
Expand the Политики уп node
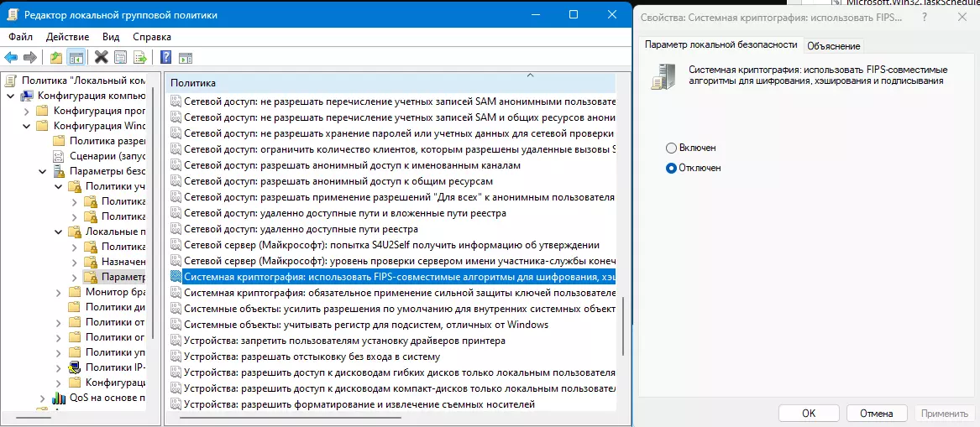[x=58, y=351]
